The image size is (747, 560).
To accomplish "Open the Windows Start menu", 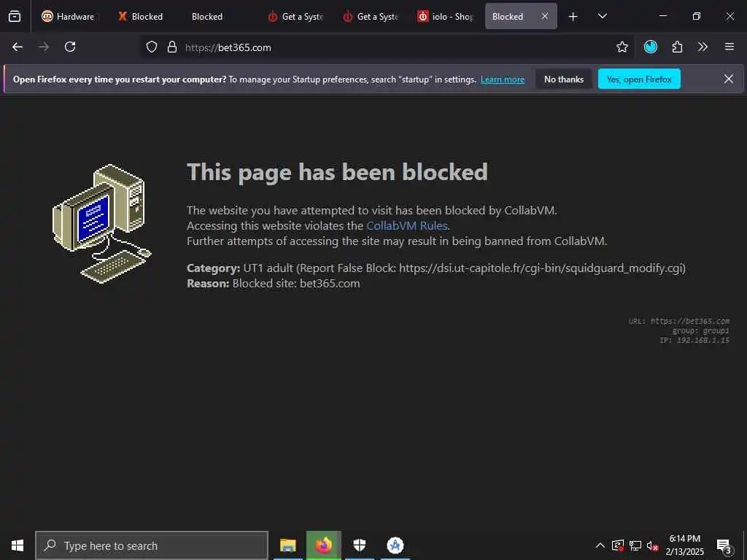I will 18,545.
